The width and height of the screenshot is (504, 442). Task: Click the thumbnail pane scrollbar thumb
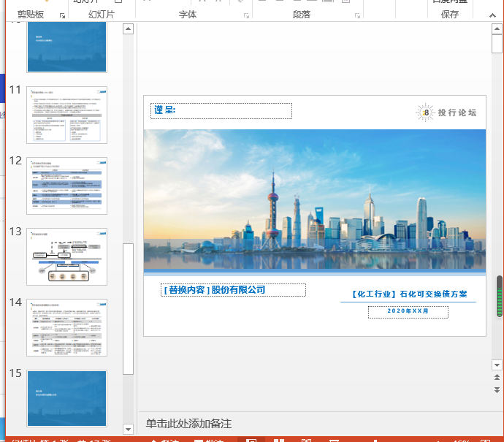point(129,309)
